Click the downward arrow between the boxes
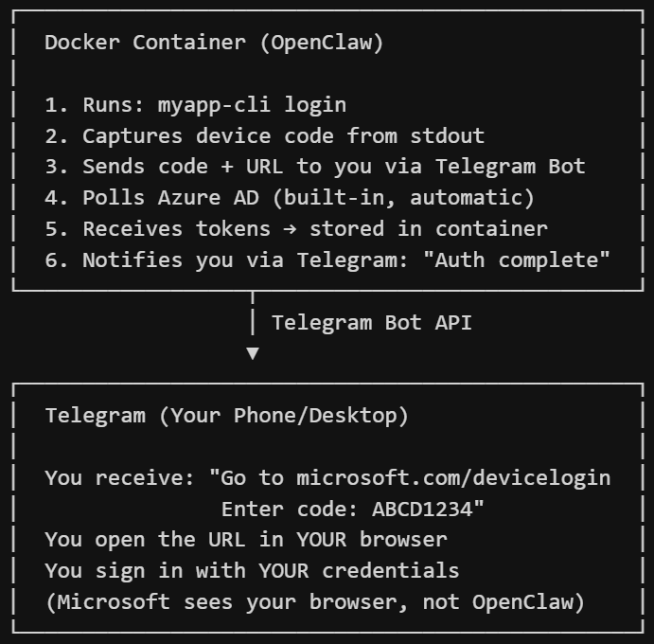This screenshot has height=644, width=654. tap(252, 354)
